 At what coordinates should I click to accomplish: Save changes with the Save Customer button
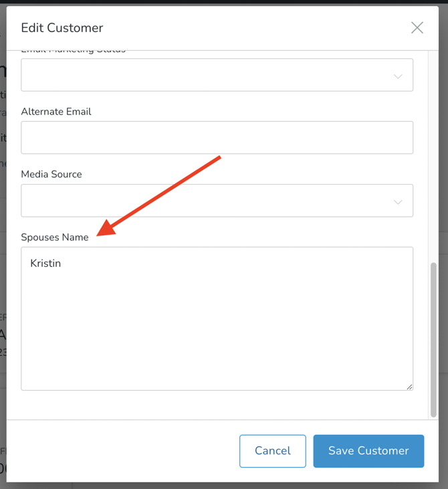point(368,451)
